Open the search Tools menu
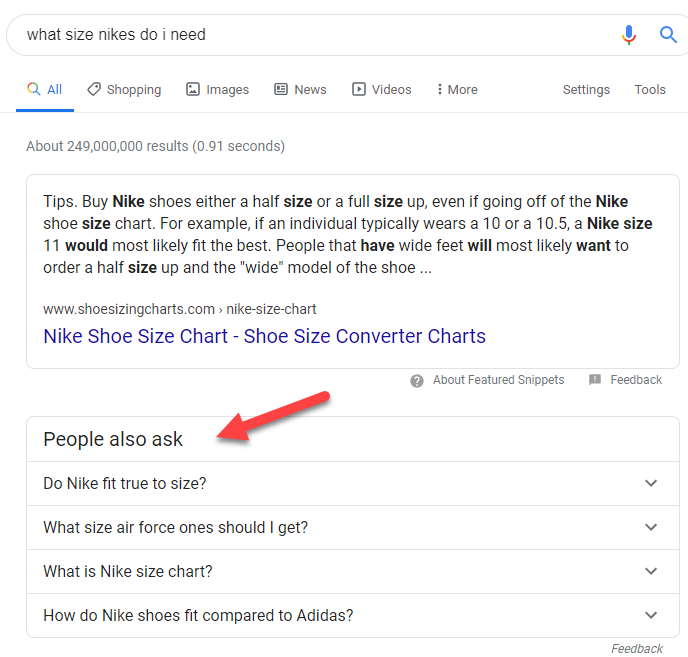 tap(650, 90)
